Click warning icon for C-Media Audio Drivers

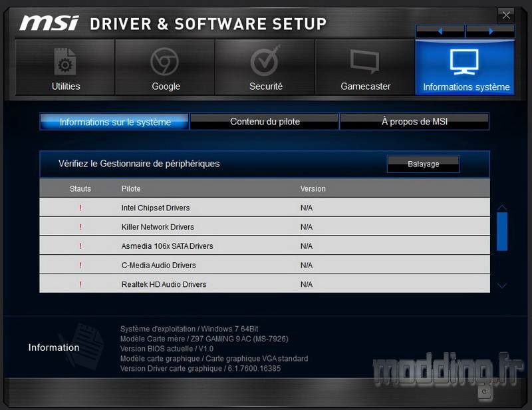(x=80, y=266)
